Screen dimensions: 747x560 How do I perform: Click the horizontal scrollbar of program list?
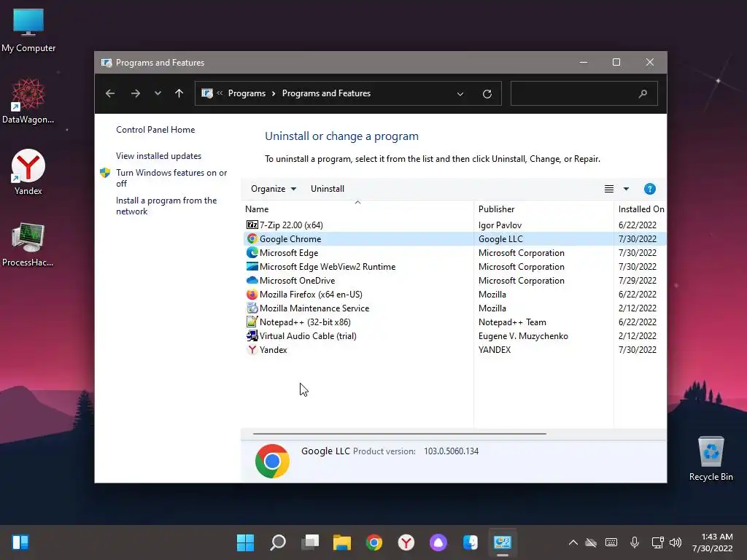pos(399,434)
